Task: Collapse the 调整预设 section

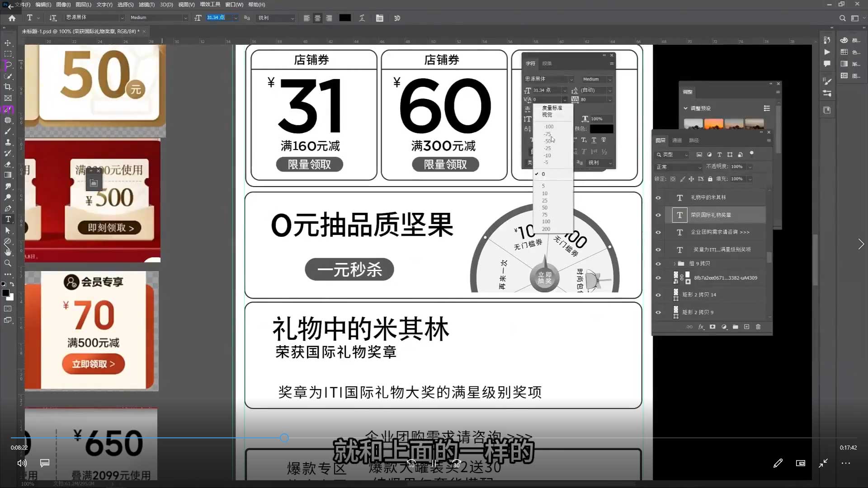Action: [x=685, y=108]
